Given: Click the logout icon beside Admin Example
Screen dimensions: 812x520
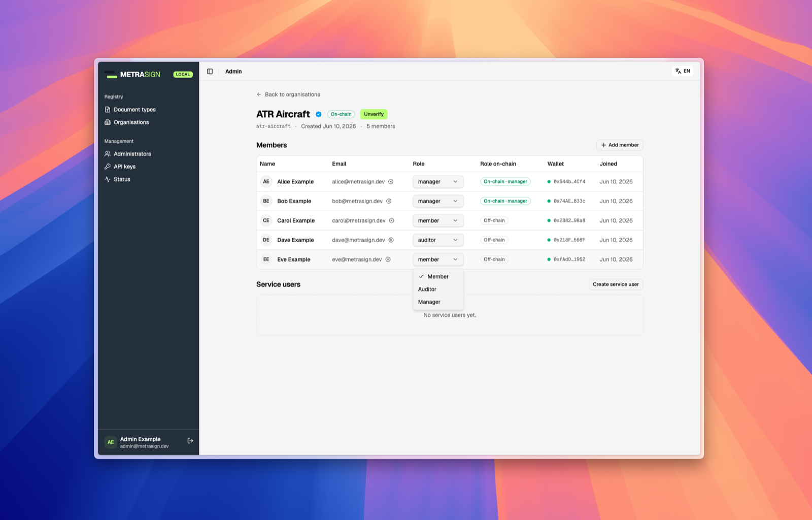Looking at the screenshot, I should tap(190, 441).
